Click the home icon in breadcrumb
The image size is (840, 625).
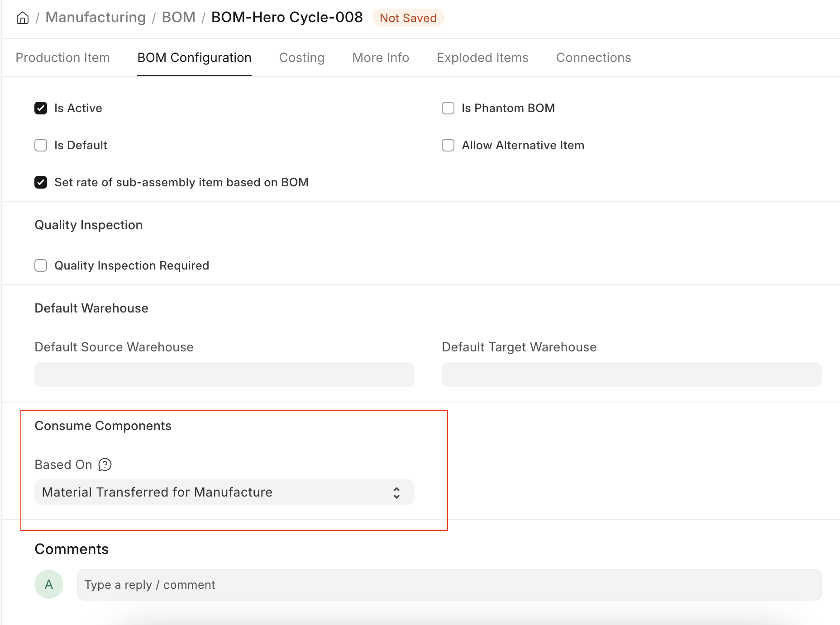tap(23, 18)
